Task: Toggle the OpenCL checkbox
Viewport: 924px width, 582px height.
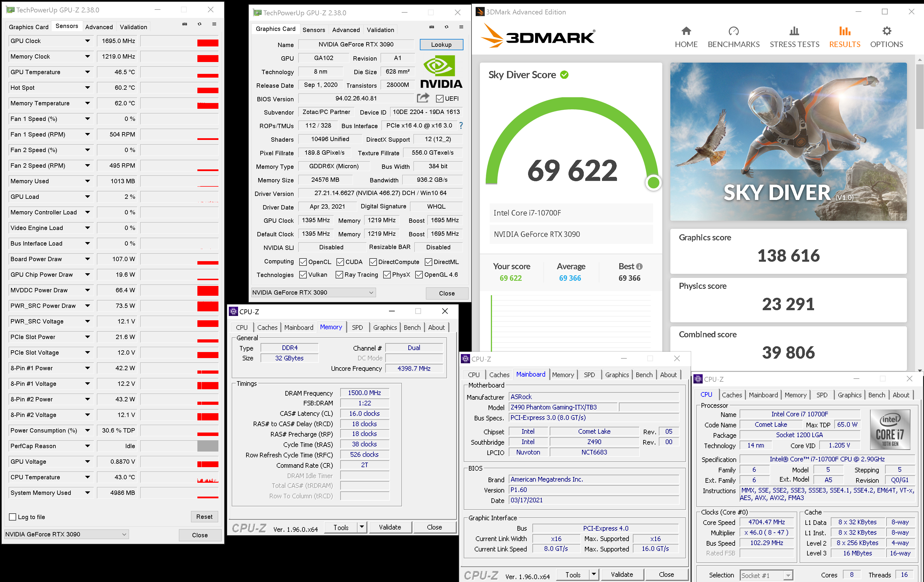Action: pyautogui.click(x=303, y=262)
